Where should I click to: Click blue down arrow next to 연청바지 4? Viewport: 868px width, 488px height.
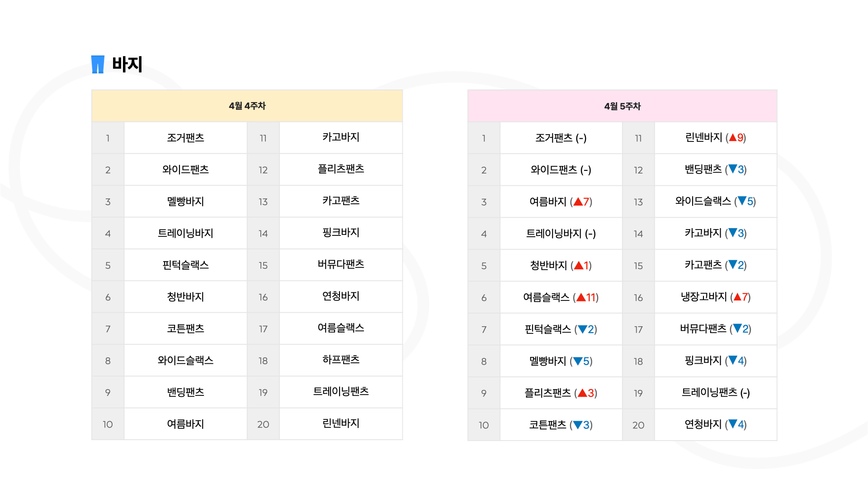733,424
